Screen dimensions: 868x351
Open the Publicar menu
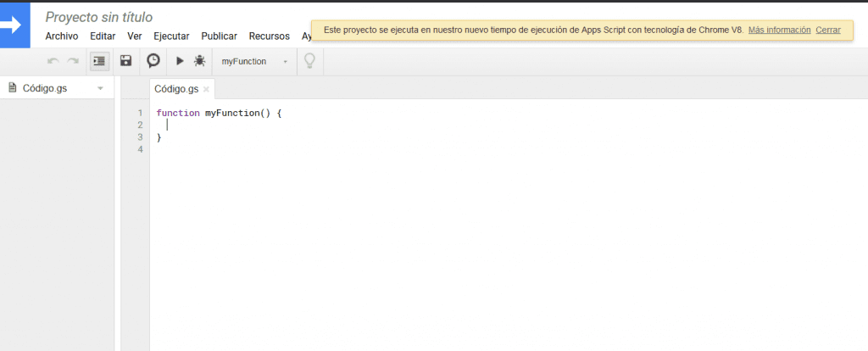coord(220,36)
